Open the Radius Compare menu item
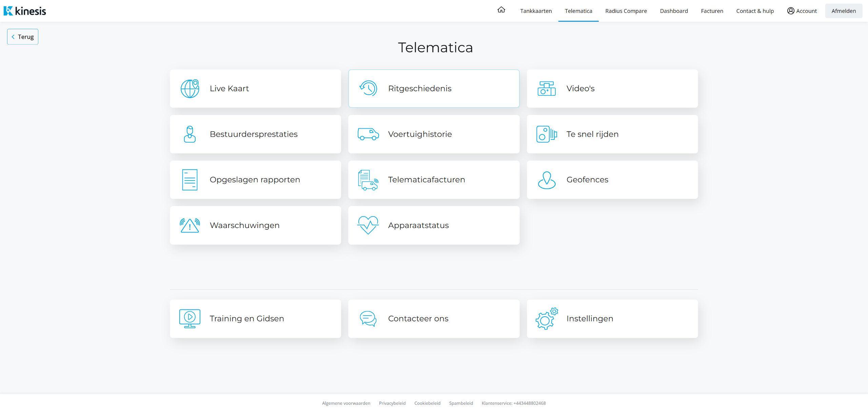This screenshot has height=412, width=868. tap(626, 11)
